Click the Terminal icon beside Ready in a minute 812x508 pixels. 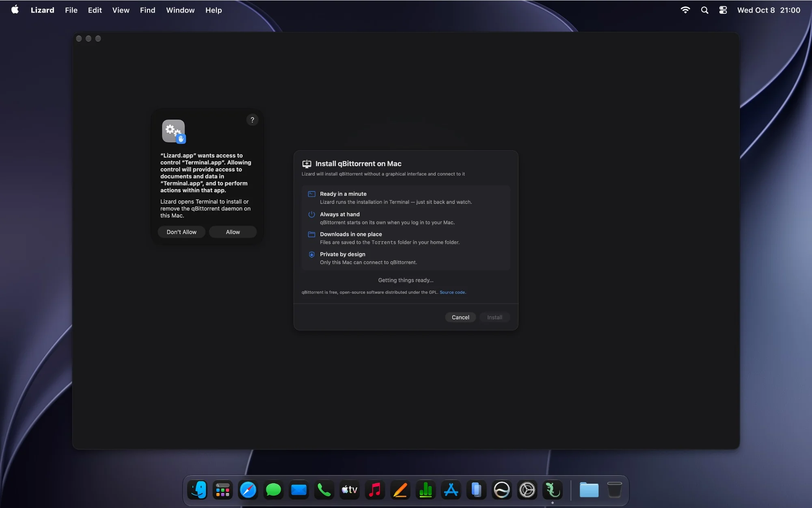point(311,194)
